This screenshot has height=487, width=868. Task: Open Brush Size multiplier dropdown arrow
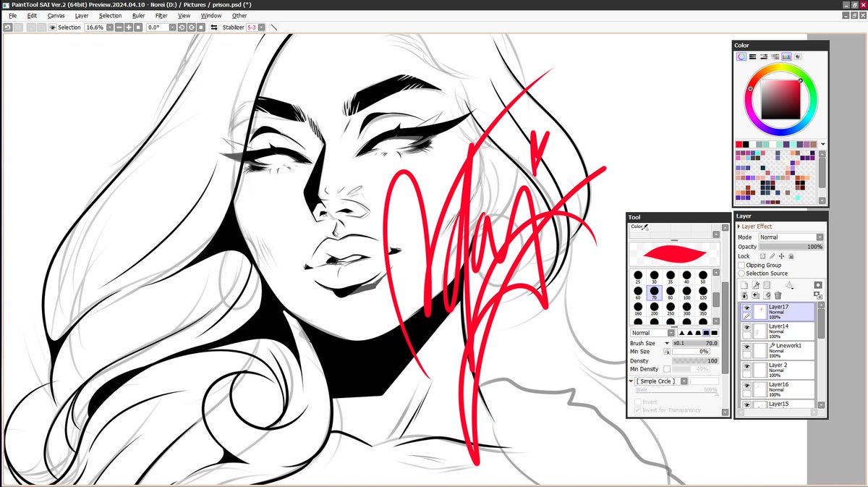667,343
